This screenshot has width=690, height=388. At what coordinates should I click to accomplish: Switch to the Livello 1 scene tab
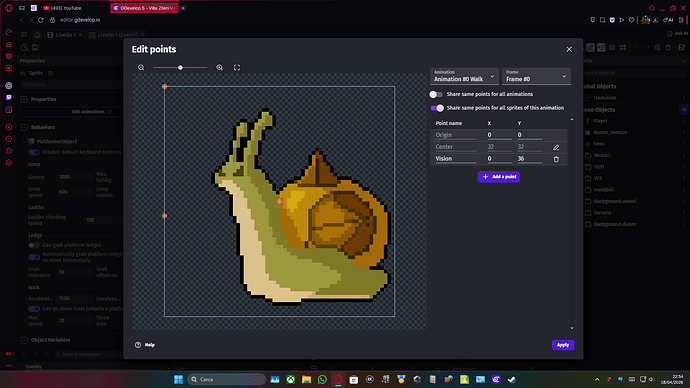point(65,35)
